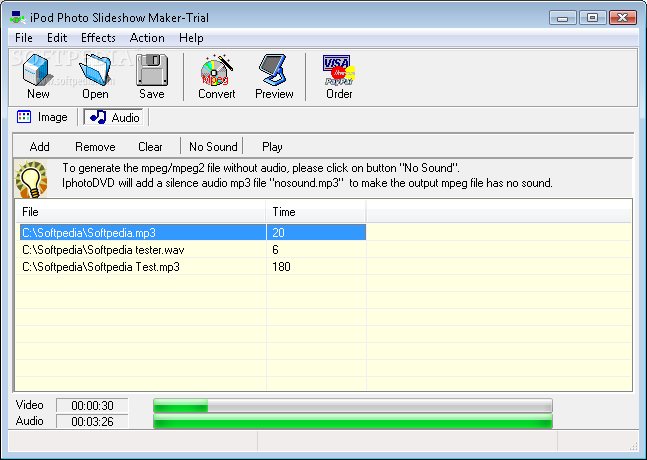The width and height of the screenshot is (647, 460).
Task: Save the project with the floppy disk icon
Action: pyautogui.click(x=151, y=76)
